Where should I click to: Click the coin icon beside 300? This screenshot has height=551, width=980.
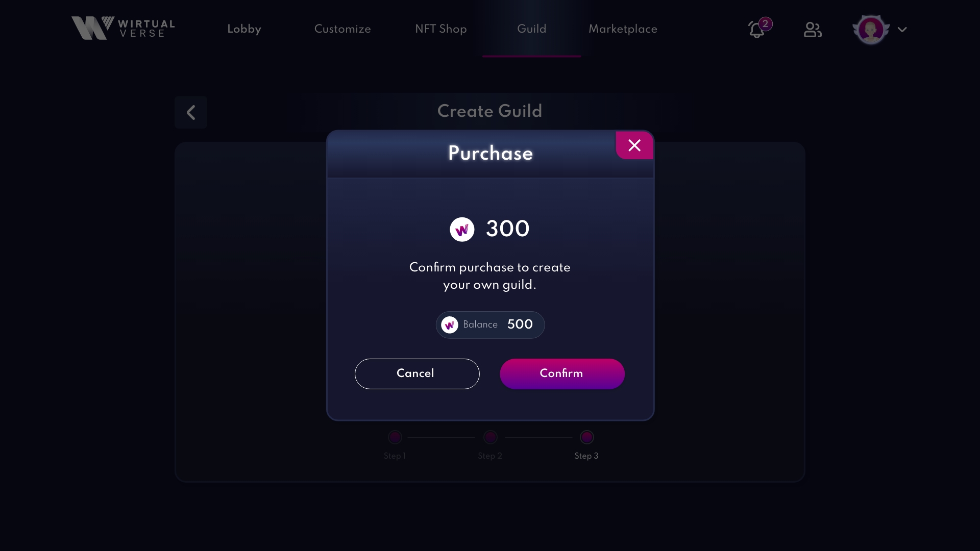(462, 230)
